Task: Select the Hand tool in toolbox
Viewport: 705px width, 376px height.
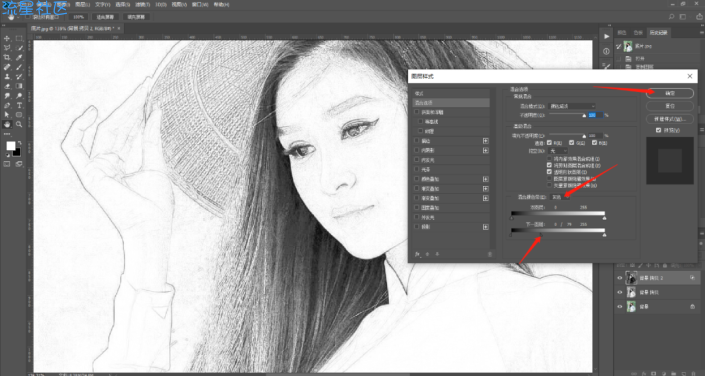Action: pyautogui.click(x=7, y=124)
